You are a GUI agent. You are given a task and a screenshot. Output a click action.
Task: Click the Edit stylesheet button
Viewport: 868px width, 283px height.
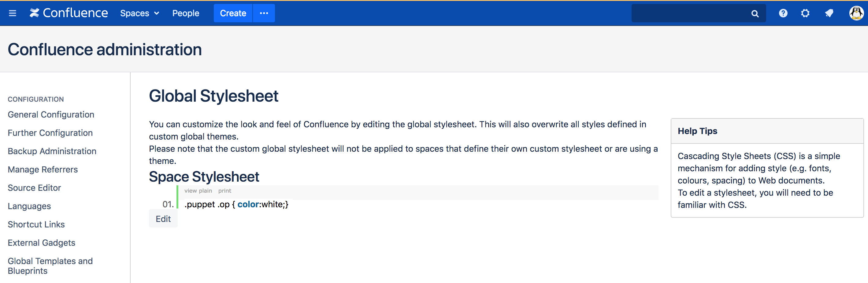pos(163,219)
